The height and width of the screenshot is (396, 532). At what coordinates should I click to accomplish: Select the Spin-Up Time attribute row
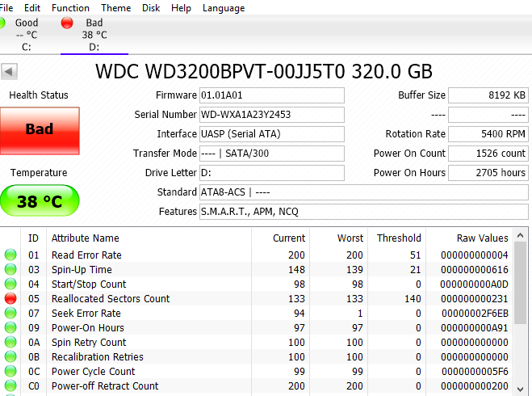[x=257, y=269]
